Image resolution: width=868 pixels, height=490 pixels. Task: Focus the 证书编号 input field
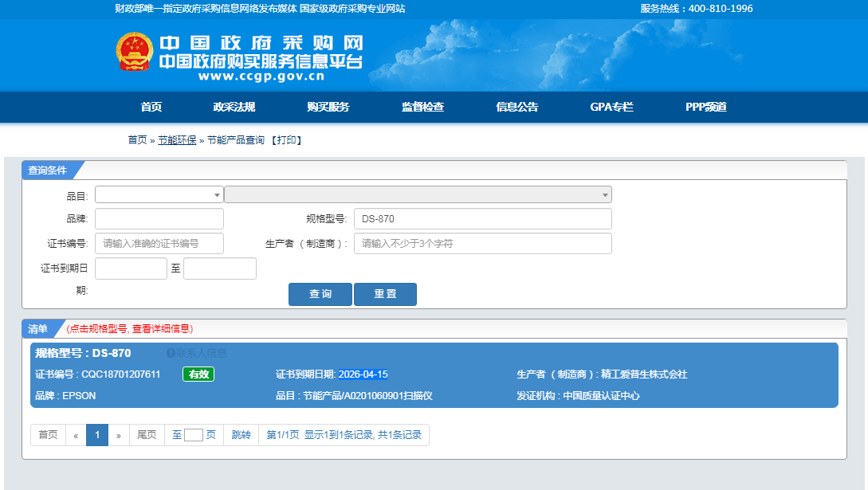pos(159,243)
